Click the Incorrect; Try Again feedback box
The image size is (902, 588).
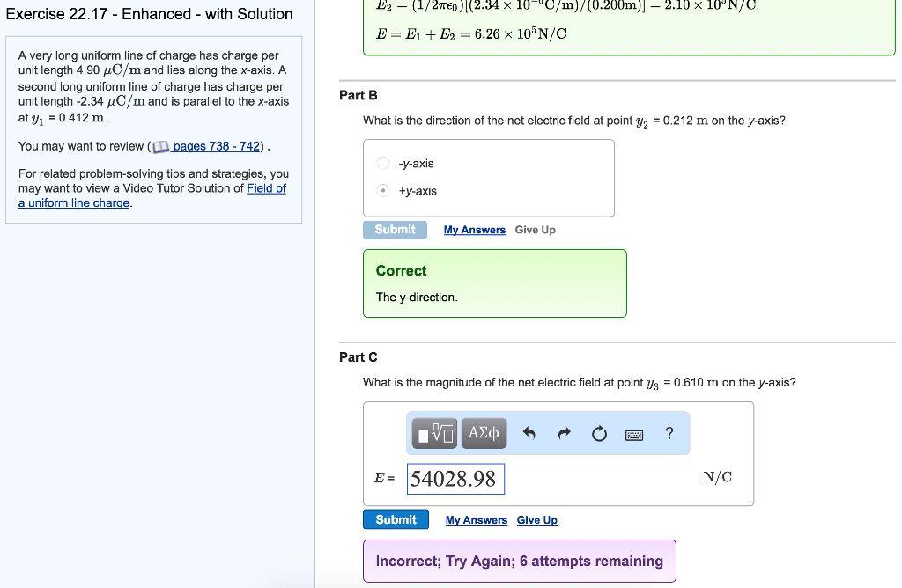point(519,561)
